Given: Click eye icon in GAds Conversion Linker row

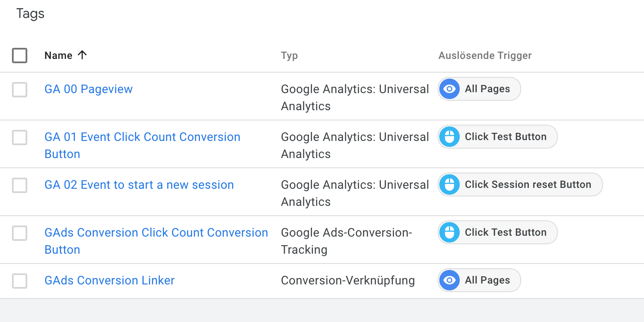Looking at the screenshot, I should click(449, 281).
